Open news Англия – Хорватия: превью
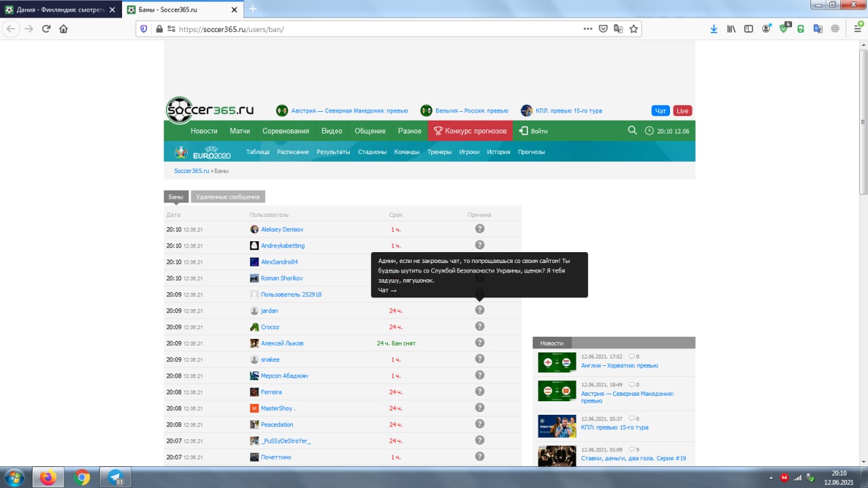 tap(620, 365)
